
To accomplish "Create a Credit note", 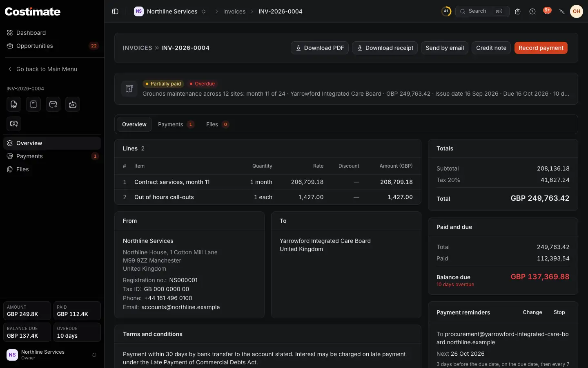I will pyautogui.click(x=491, y=48).
